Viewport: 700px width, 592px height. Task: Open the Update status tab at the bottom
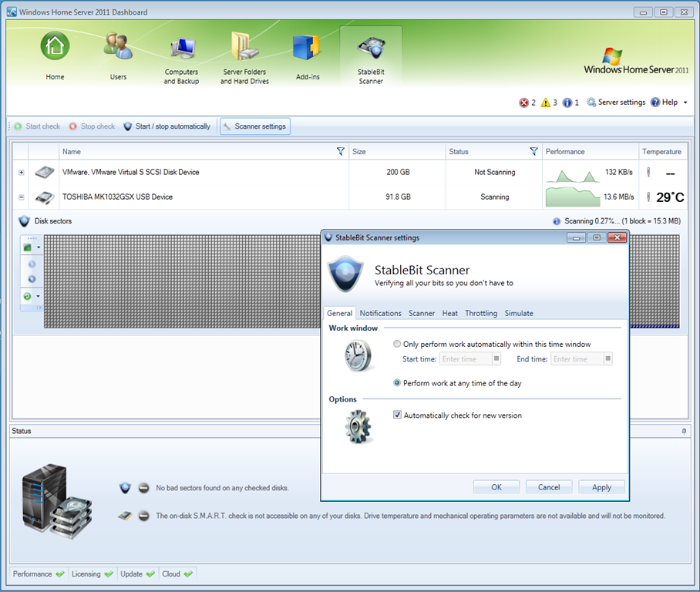pyautogui.click(x=137, y=573)
